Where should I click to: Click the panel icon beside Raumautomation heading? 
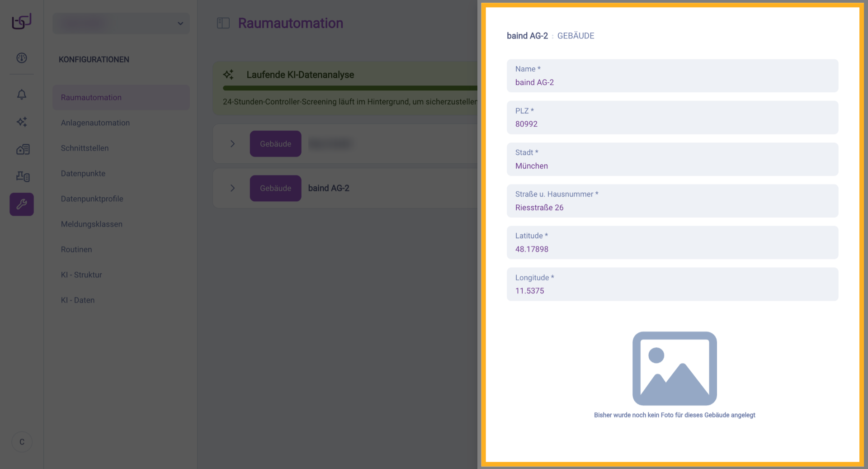pyautogui.click(x=223, y=23)
